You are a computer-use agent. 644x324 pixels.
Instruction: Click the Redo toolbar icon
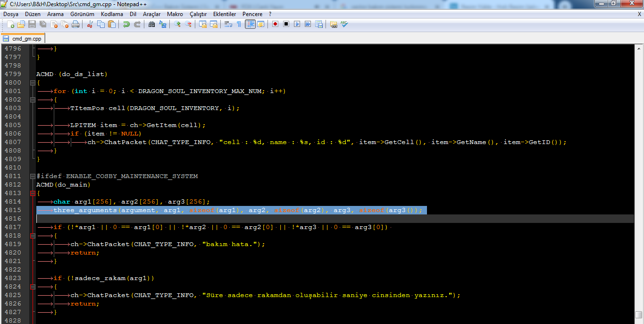click(137, 24)
